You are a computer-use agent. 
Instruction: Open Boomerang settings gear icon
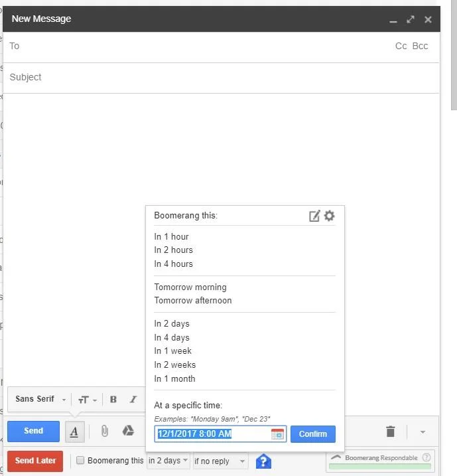329,216
